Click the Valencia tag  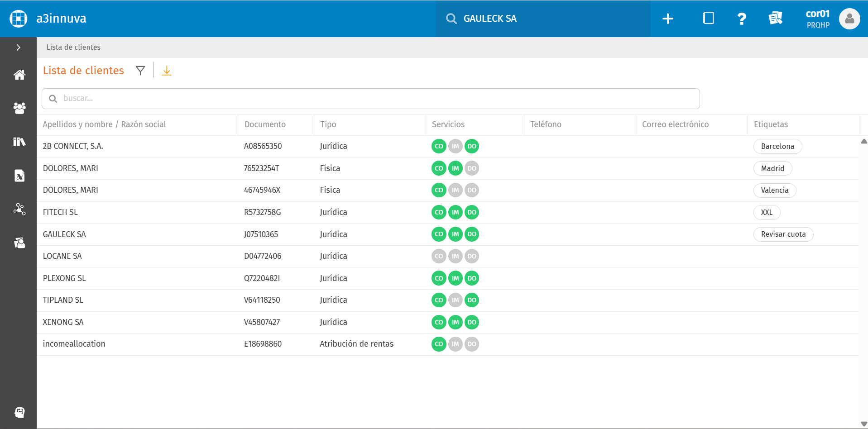pyautogui.click(x=775, y=190)
